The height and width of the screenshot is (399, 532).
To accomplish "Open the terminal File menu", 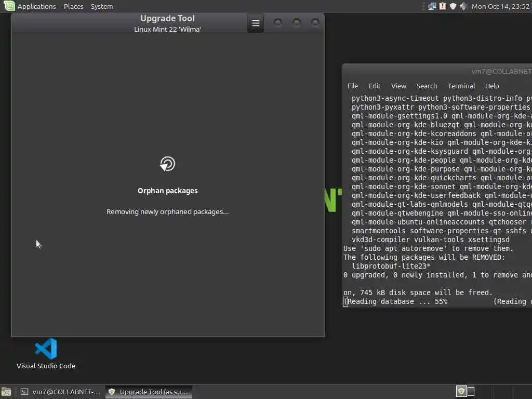I will click(353, 86).
